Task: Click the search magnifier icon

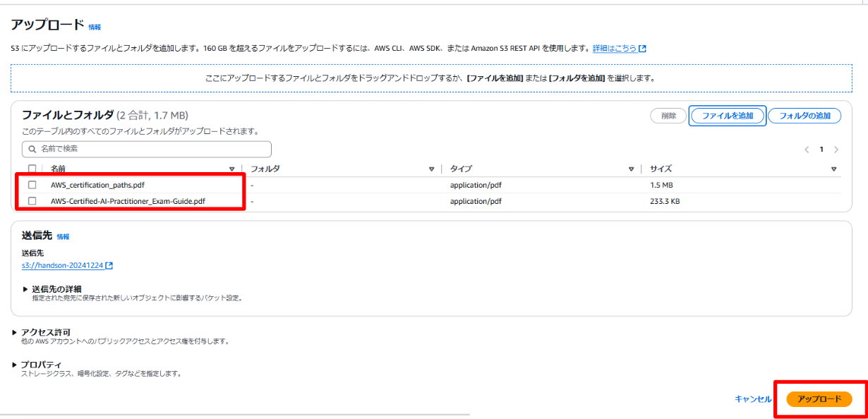Action: [x=32, y=150]
